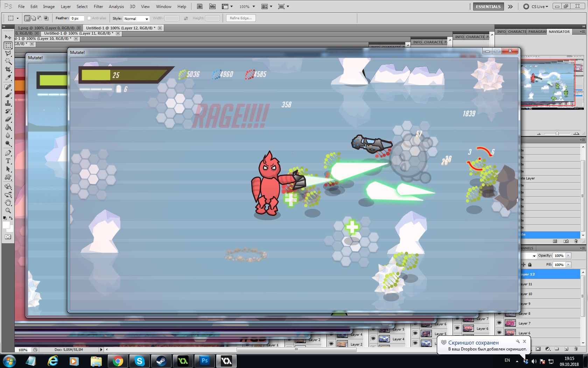Expand the zoom level 100% dropdown
The width and height of the screenshot is (588, 368).
click(x=253, y=6)
